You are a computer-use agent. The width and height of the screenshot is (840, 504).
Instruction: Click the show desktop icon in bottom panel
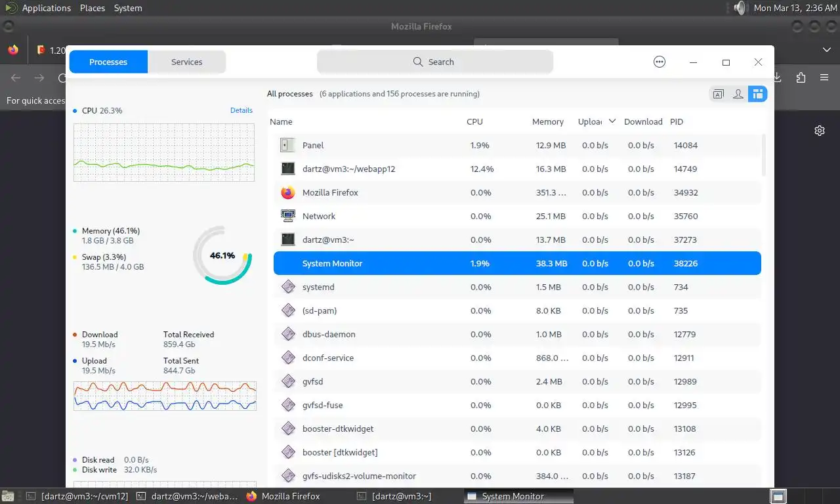tap(7, 496)
